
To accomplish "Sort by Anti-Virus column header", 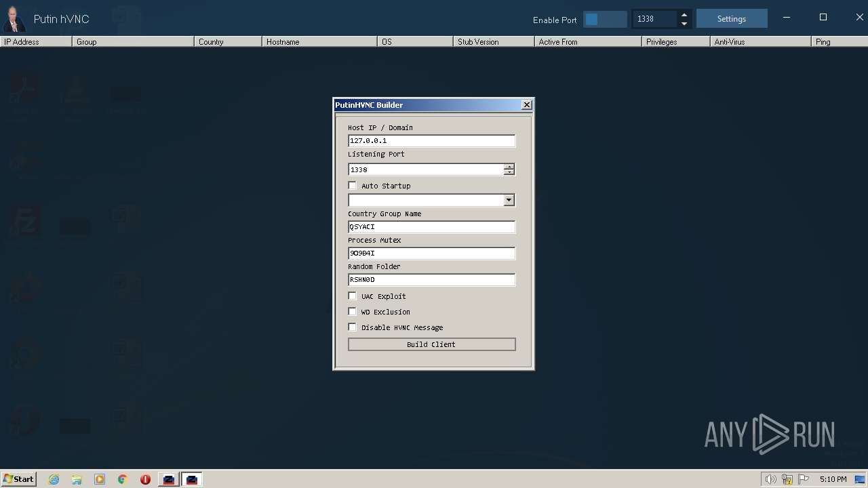I will [x=760, y=42].
